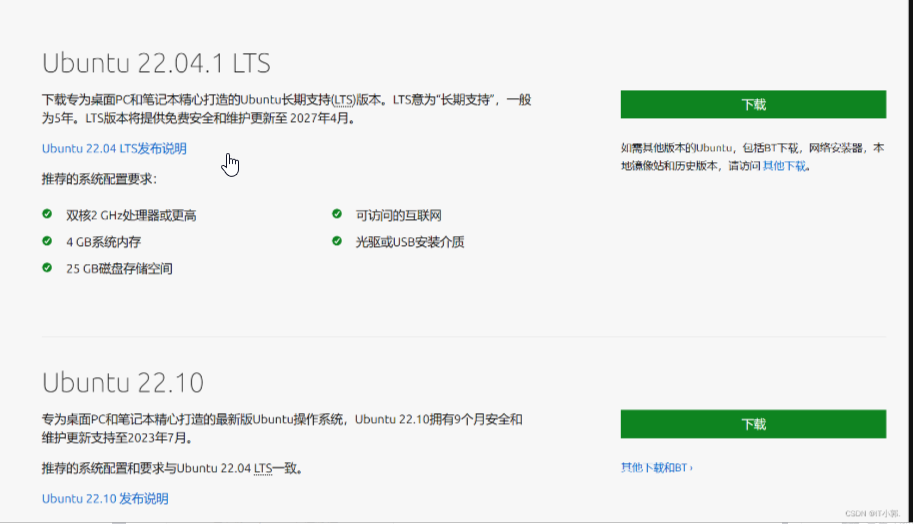Click the check icon beside 4 GB系统内存

coord(47,240)
